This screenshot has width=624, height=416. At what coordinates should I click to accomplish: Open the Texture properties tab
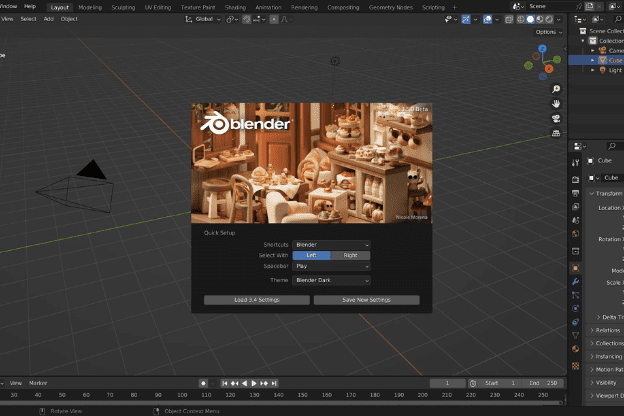point(575,366)
